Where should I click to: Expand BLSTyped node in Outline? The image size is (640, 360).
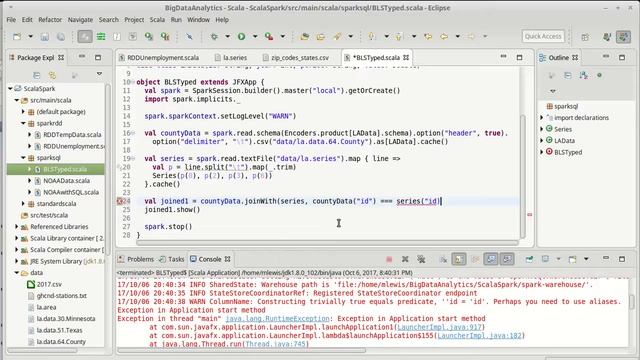[x=542, y=152]
